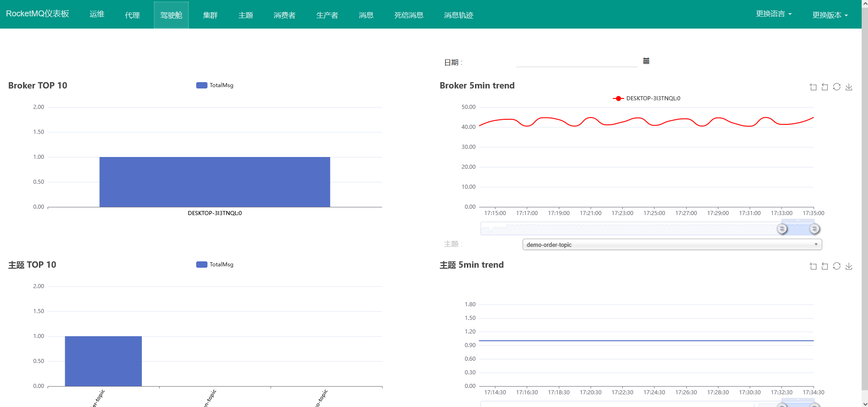Screen dimensions: 868x407
Task: Switch to the 消息轨迹 tab
Action: point(458,15)
